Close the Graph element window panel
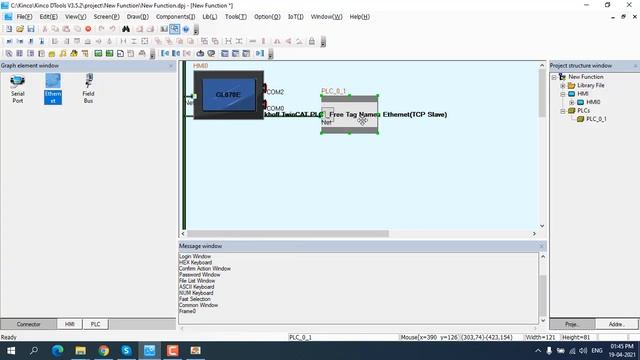Image resolution: width=640 pixels, height=360 pixels. 171,66
